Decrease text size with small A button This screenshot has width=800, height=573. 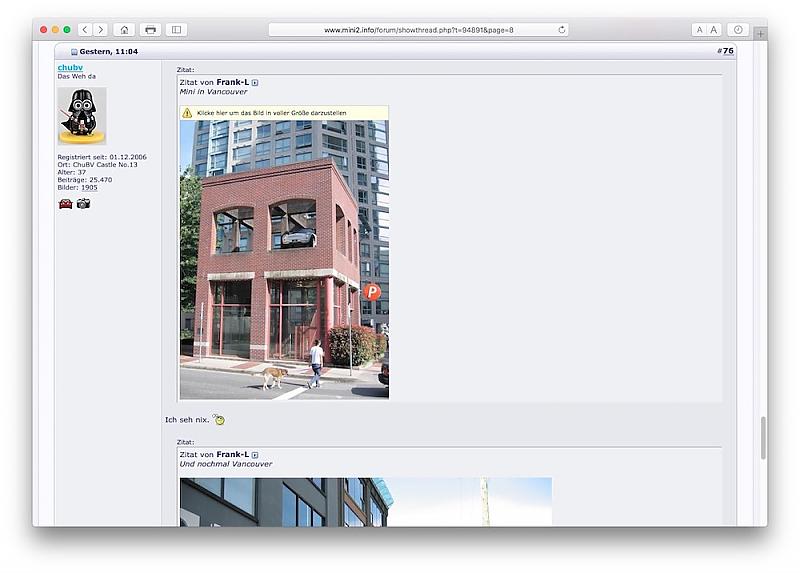[x=699, y=30]
